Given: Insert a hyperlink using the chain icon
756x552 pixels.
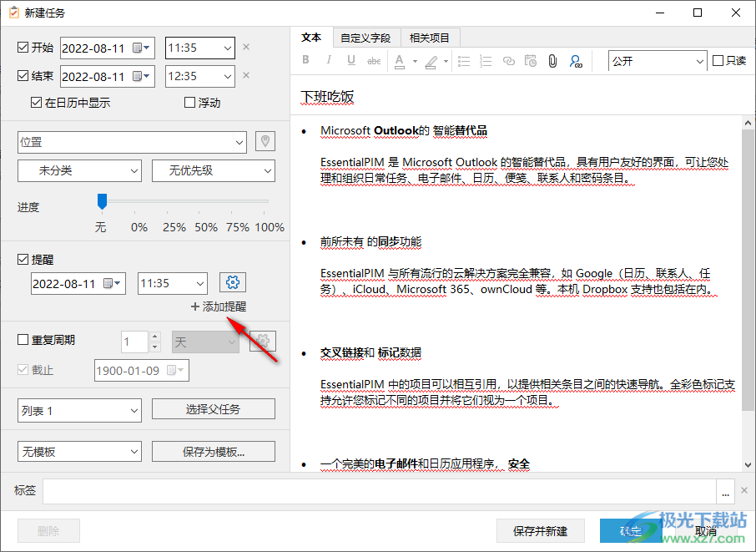Looking at the screenshot, I should pos(509,61).
